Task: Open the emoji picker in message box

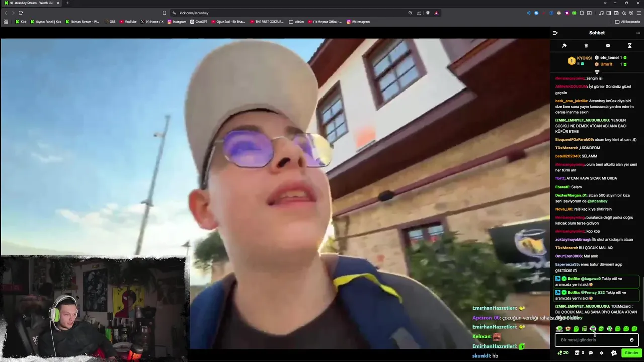Action: tap(632, 340)
